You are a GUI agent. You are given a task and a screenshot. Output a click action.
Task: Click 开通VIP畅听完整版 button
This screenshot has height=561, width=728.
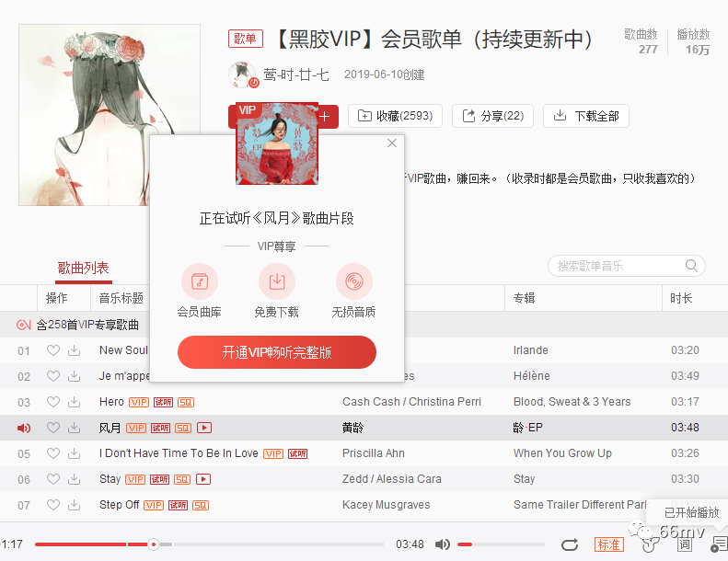pyautogui.click(x=277, y=352)
